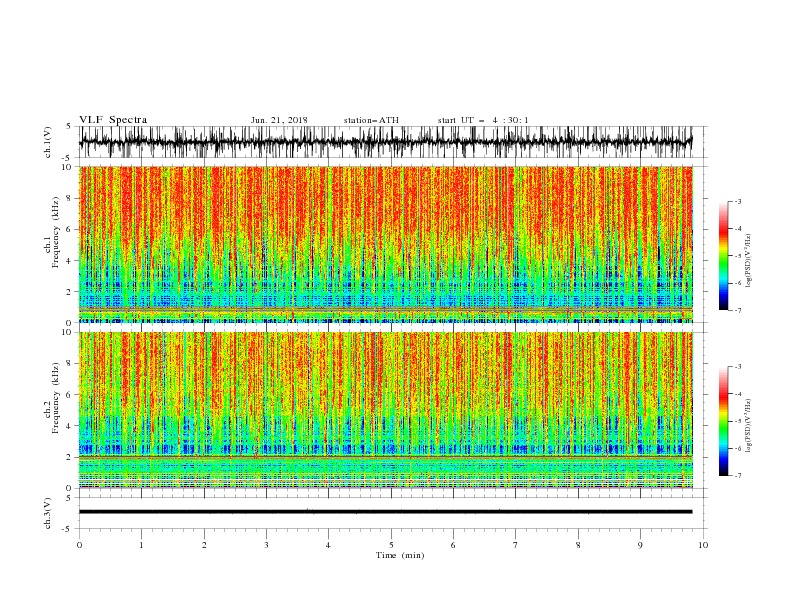Click the "-7" tick on ch.2 color bar
Image resolution: width=792 pixels, height=612 pixels.
pos(738,476)
